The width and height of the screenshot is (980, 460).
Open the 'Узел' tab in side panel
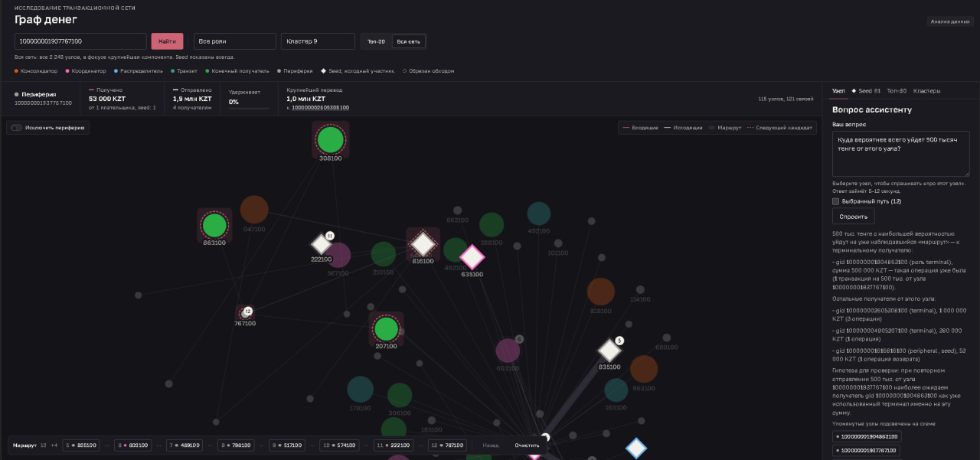838,91
